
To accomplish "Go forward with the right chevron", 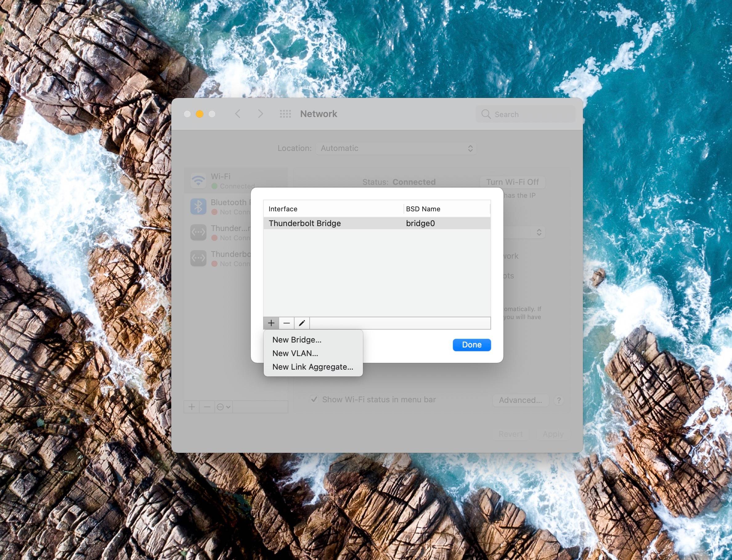I will (261, 114).
